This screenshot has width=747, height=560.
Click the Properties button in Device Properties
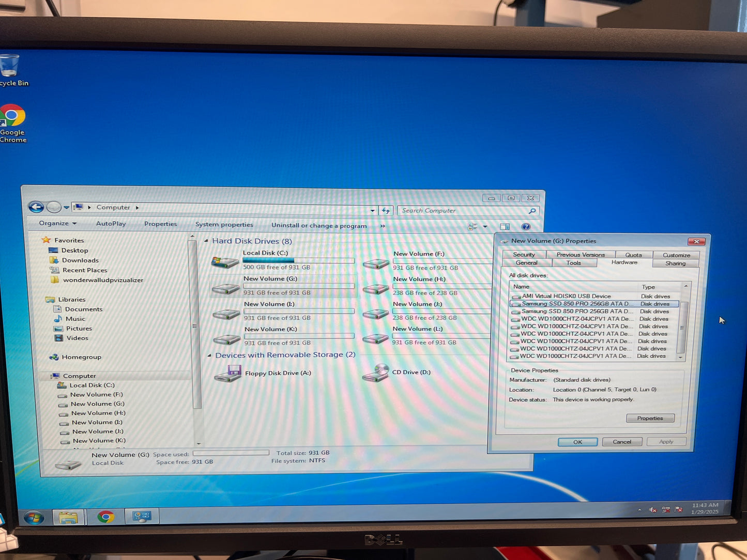(x=650, y=418)
